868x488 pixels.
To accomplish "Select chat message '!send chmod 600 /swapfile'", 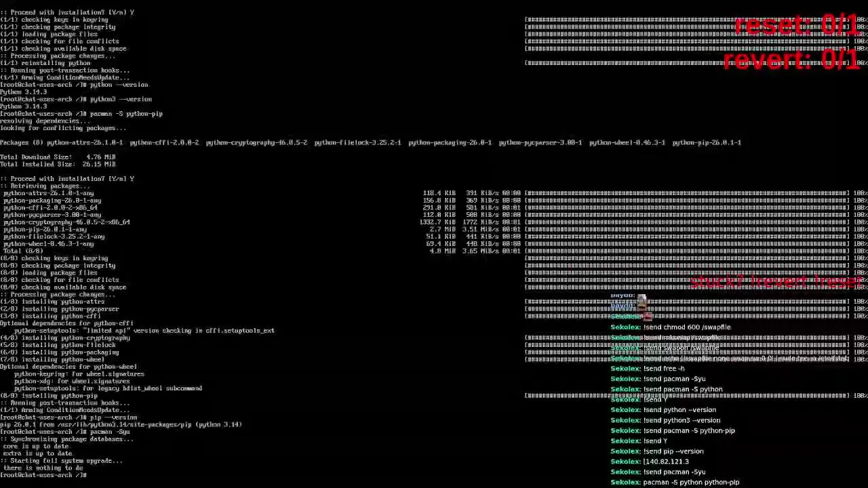I will coord(670,327).
